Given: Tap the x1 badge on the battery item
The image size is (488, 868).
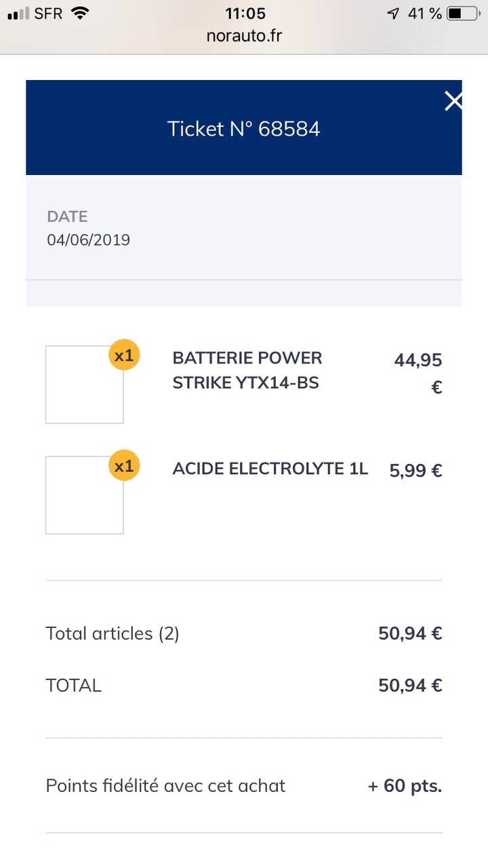Looking at the screenshot, I should [124, 355].
